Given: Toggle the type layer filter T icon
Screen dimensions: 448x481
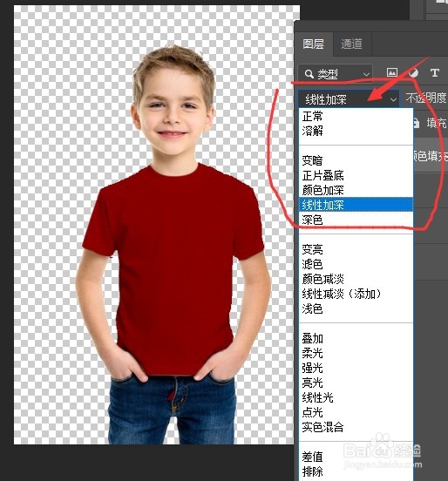Looking at the screenshot, I should point(434,72).
